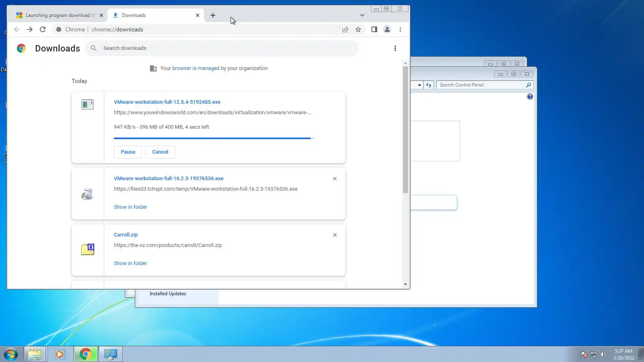Click the VMware 12.5.4 source URL text
This screenshot has height=362, width=644.
click(212, 113)
